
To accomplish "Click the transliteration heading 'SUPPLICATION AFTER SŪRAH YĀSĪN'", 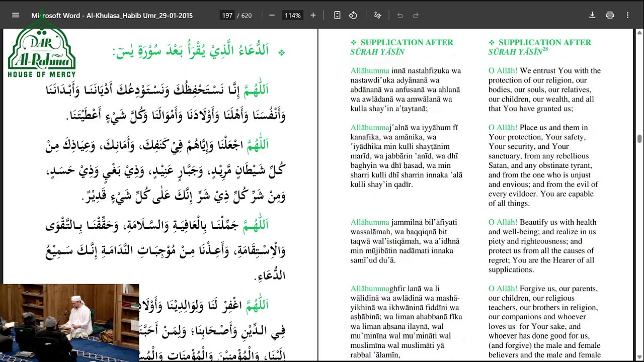I will [x=401, y=47].
